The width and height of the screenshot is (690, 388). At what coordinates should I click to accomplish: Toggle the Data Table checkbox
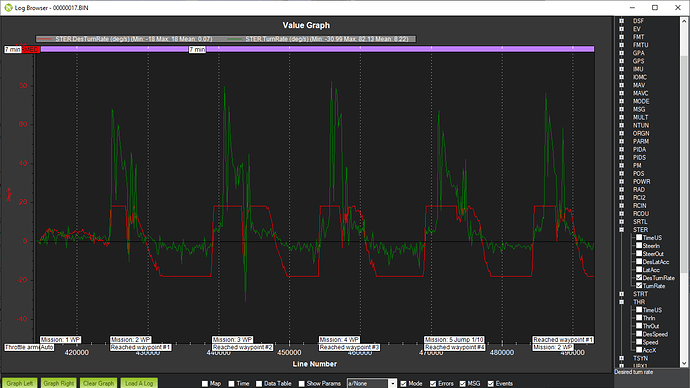pos(259,384)
